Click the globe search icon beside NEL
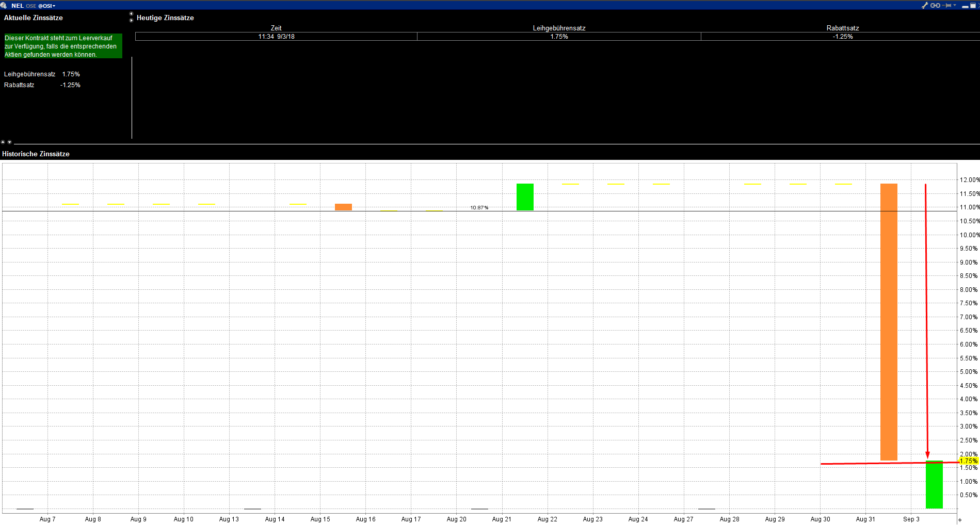 click(4, 5)
